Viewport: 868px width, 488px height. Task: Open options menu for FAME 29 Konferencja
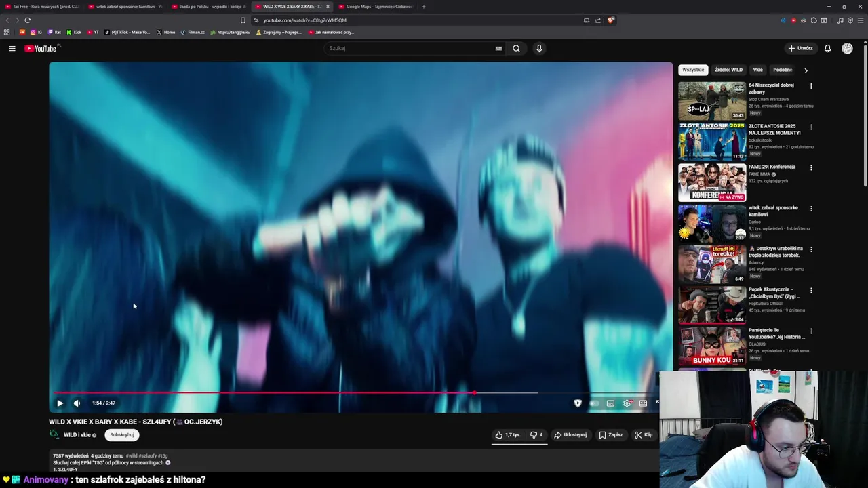(811, 167)
